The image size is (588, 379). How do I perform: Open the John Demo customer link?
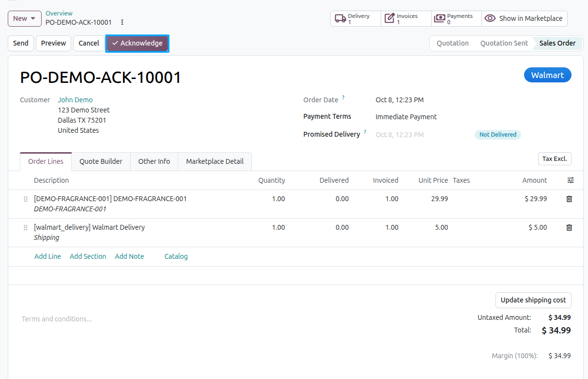point(75,100)
